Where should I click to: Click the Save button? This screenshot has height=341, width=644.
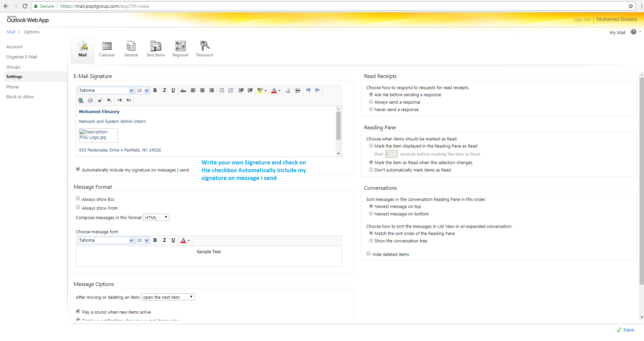[x=625, y=330]
